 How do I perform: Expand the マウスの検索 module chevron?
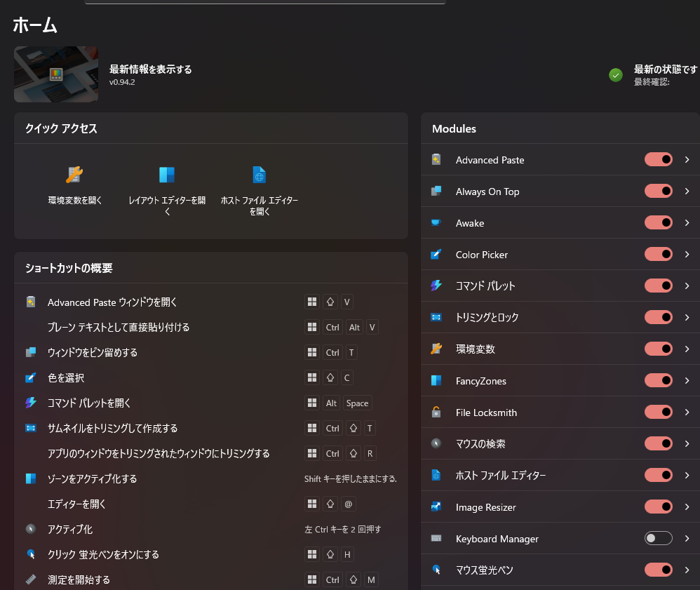tap(687, 444)
